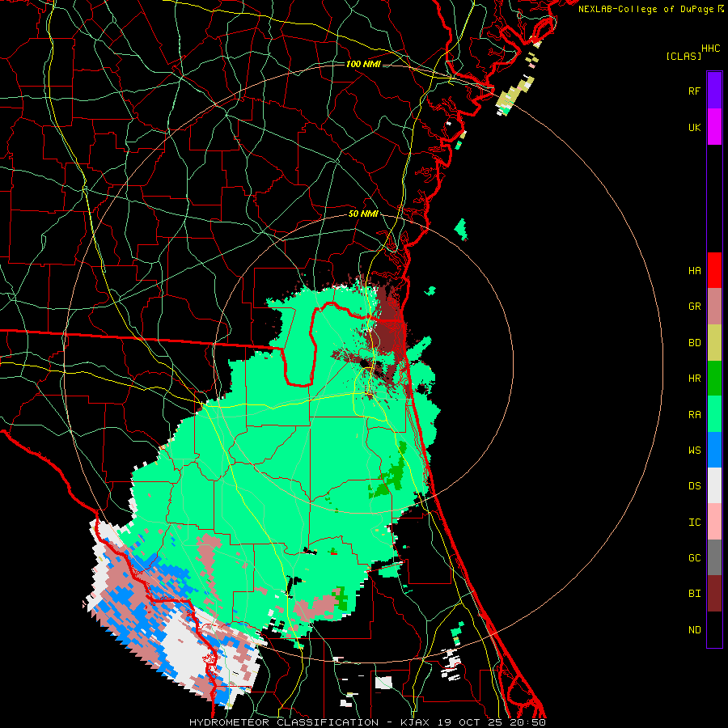The height and width of the screenshot is (728, 728).
Task: Click the "DS" legend label
Action: [x=694, y=485]
